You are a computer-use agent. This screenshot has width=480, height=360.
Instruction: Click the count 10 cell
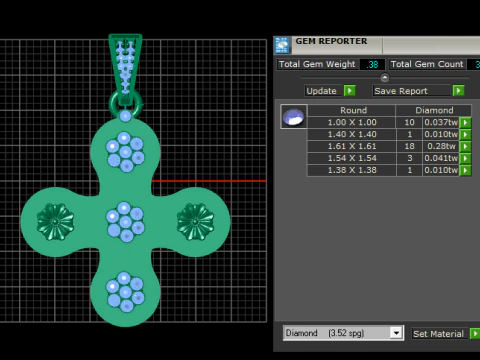coord(409,122)
